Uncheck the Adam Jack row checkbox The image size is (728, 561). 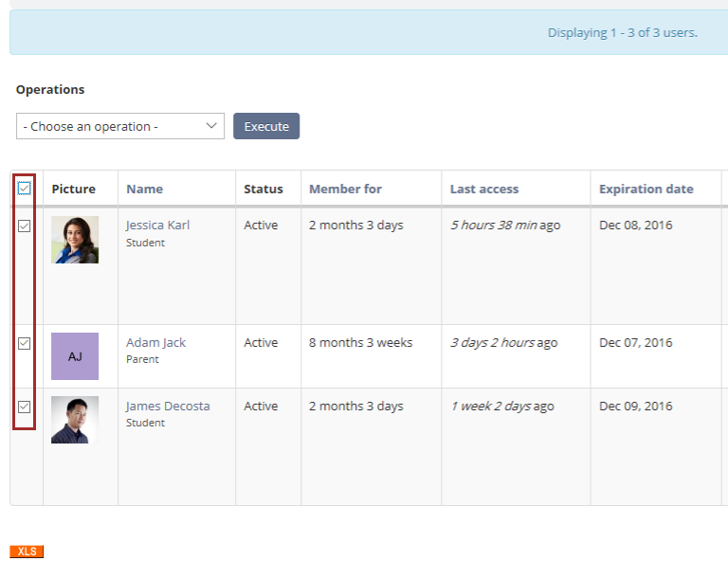[x=24, y=343]
